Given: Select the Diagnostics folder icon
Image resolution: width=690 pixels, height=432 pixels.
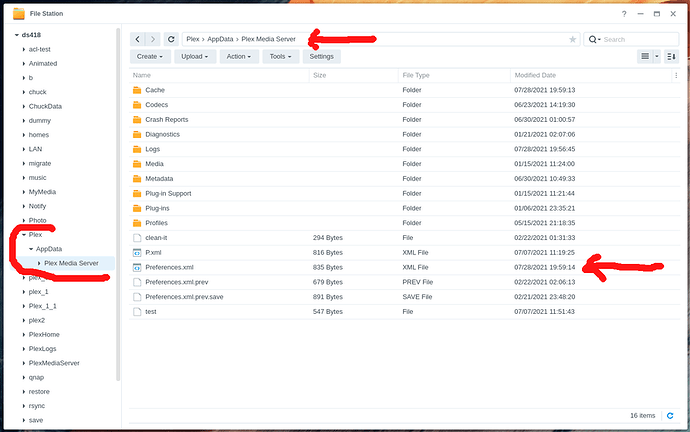Looking at the screenshot, I should tap(137, 135).
